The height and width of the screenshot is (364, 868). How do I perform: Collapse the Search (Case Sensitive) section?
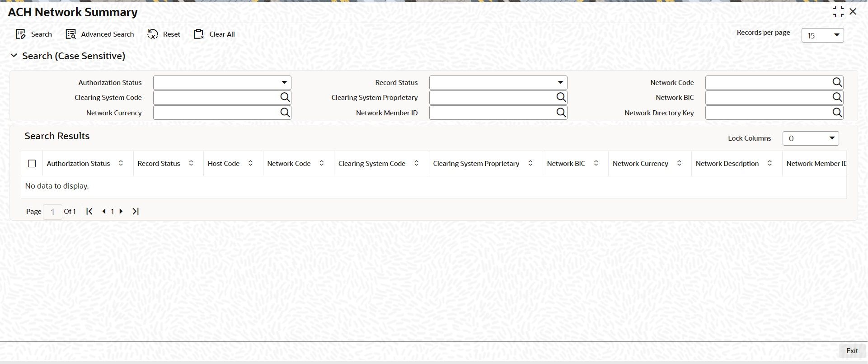14,56
